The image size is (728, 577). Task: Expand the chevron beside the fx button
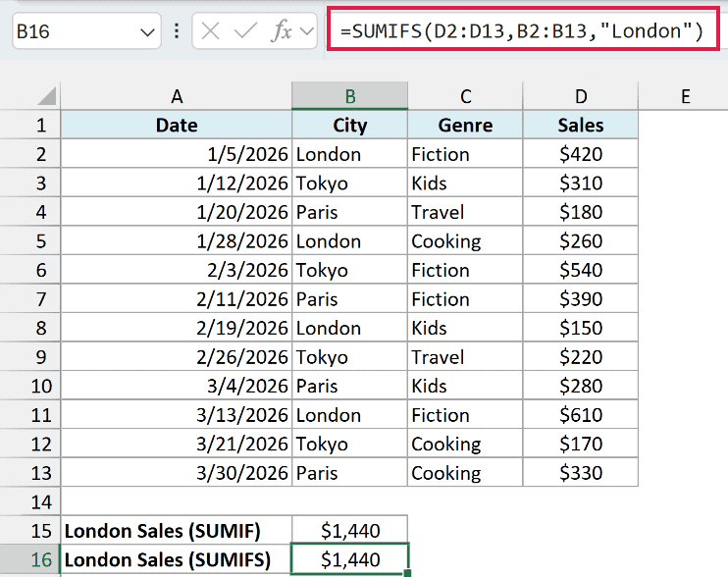[x=306, y=31]
